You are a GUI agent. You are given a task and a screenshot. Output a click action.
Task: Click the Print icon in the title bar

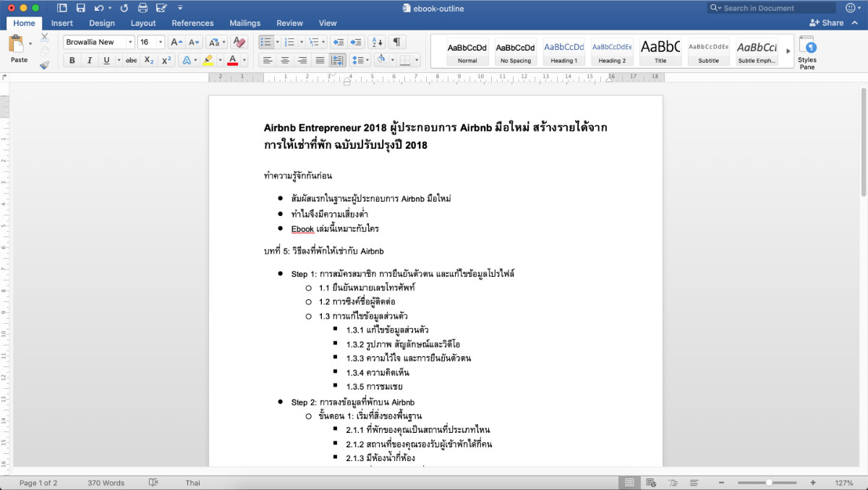pyautogui.click(x=142, y=8)
